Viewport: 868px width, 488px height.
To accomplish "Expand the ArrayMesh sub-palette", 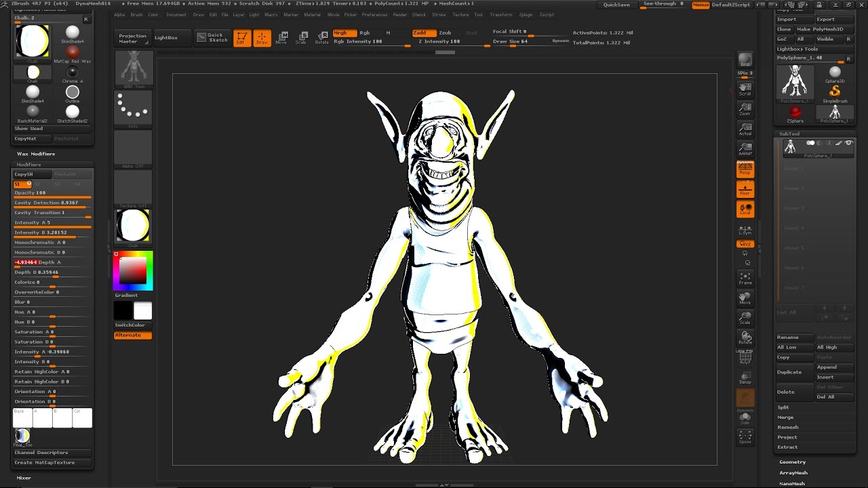I will (x=793, y=473).
